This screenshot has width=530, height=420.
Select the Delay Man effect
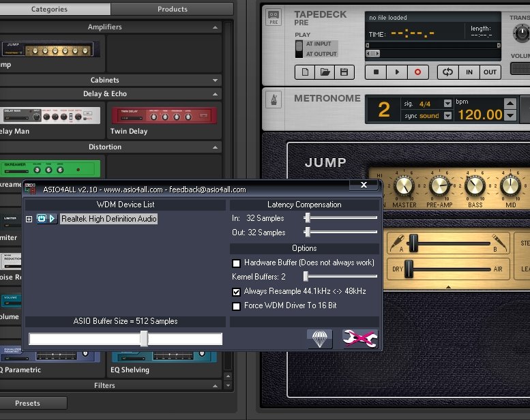(x=50, y=116)
